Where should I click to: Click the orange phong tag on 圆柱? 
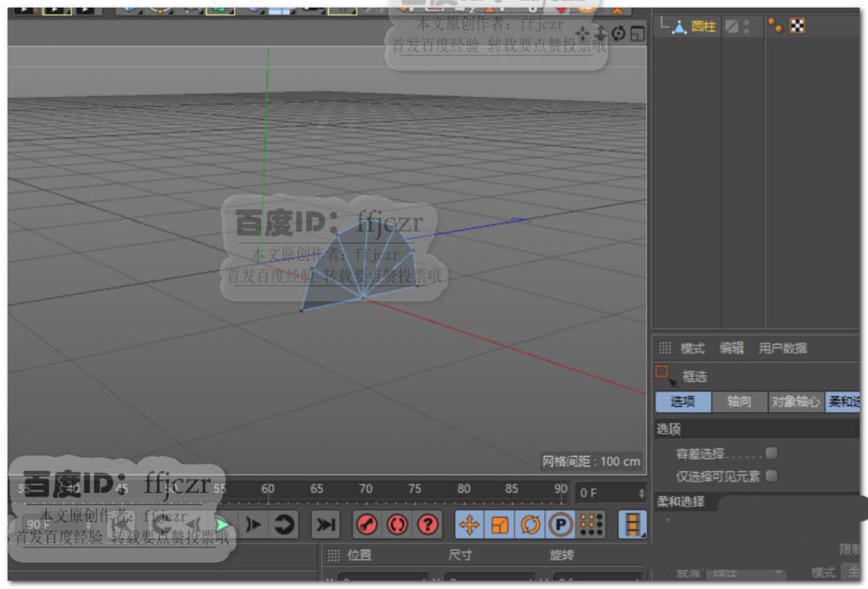(x=775, y=25)
